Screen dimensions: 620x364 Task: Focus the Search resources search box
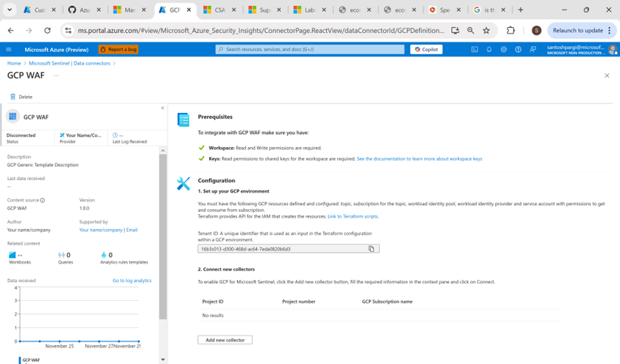(x=310, y=49)
